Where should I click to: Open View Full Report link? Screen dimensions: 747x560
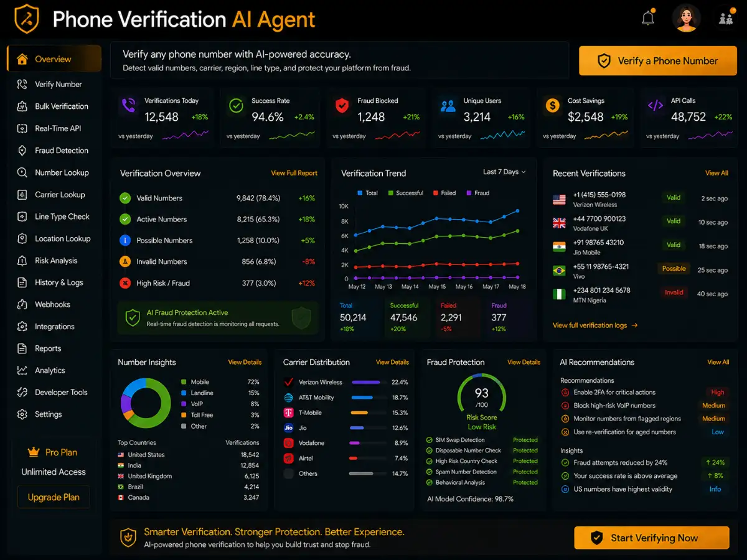294,173
